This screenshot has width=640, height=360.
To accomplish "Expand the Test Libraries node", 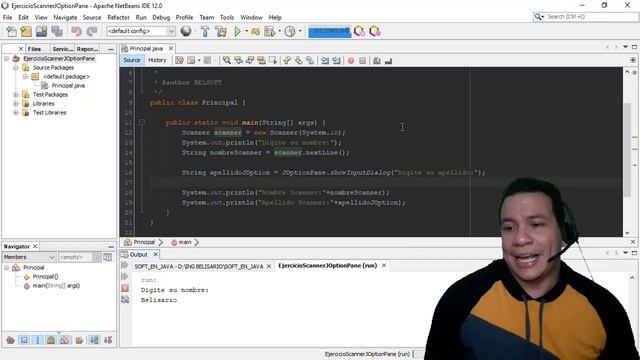I will (16, 113).
